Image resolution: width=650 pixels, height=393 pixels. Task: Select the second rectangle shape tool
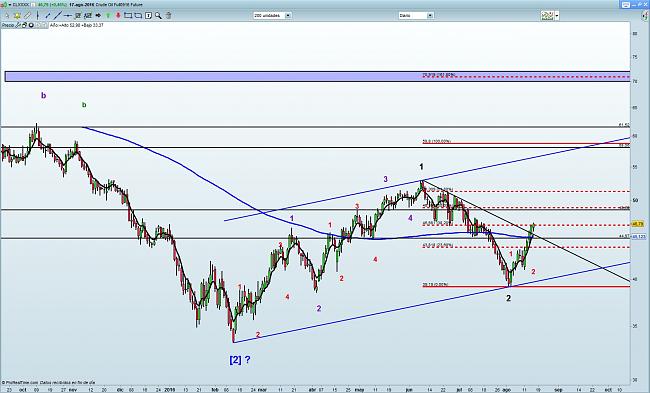coord(138,16)
